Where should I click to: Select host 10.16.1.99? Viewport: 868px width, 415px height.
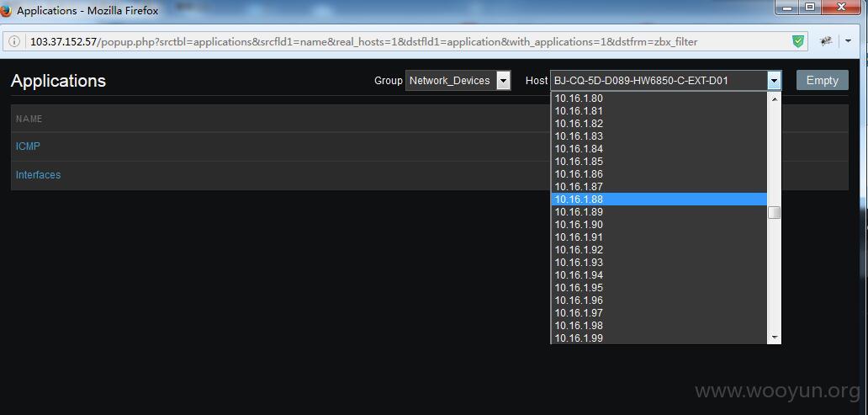[659, 338]
